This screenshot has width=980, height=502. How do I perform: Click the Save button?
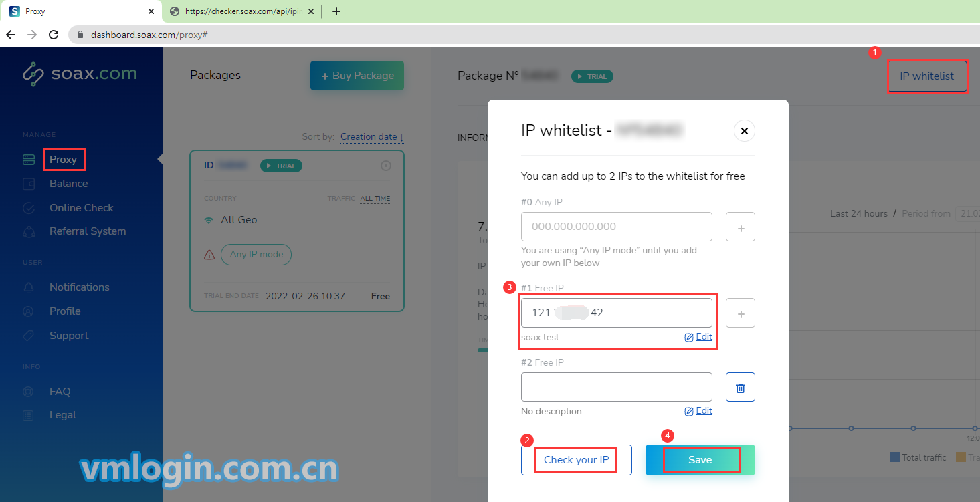[x=700, y=460]
